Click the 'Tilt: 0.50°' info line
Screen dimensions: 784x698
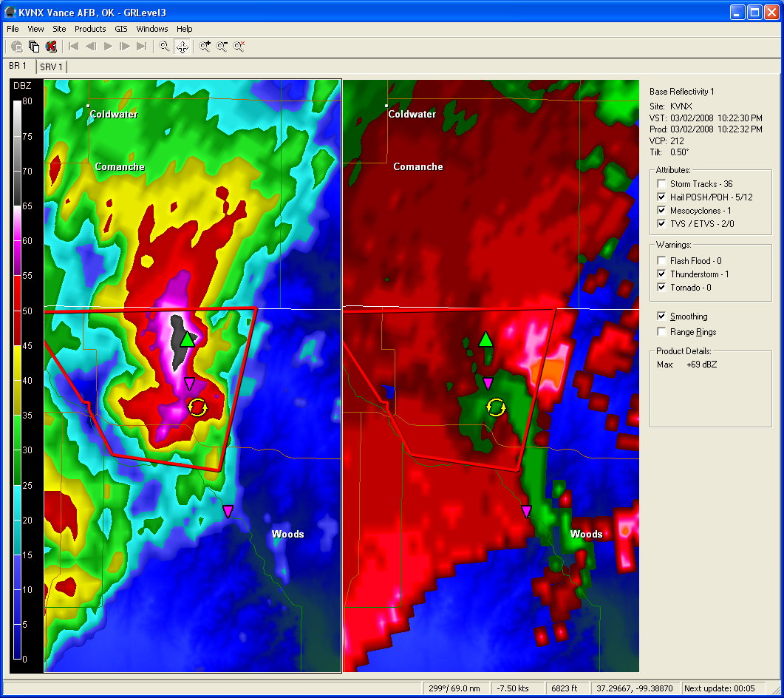point(669,152)
